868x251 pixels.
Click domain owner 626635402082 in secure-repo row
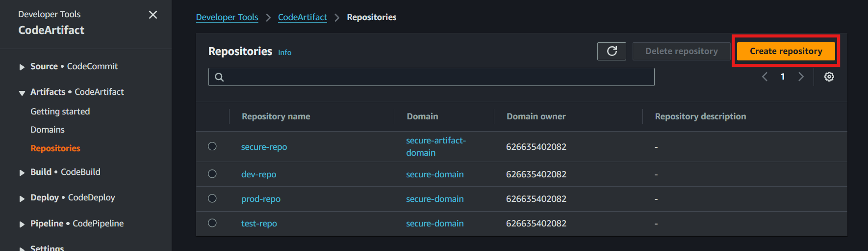(x=536, y=147)
